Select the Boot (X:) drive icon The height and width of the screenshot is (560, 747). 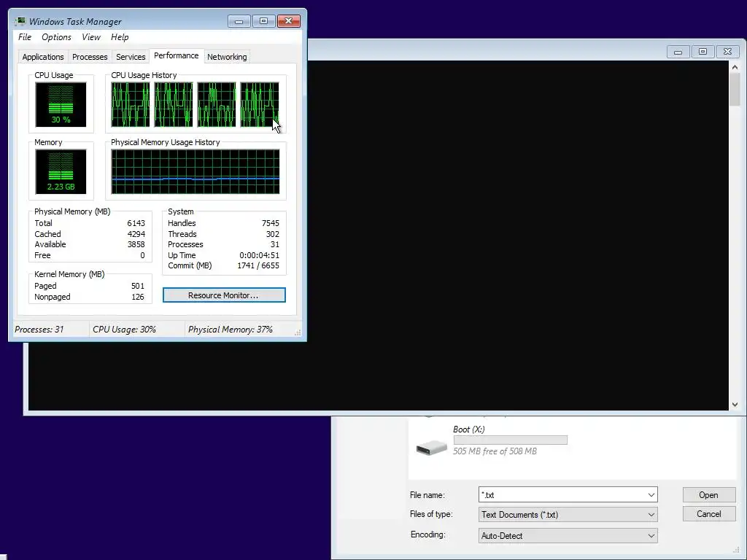[431, 447]
